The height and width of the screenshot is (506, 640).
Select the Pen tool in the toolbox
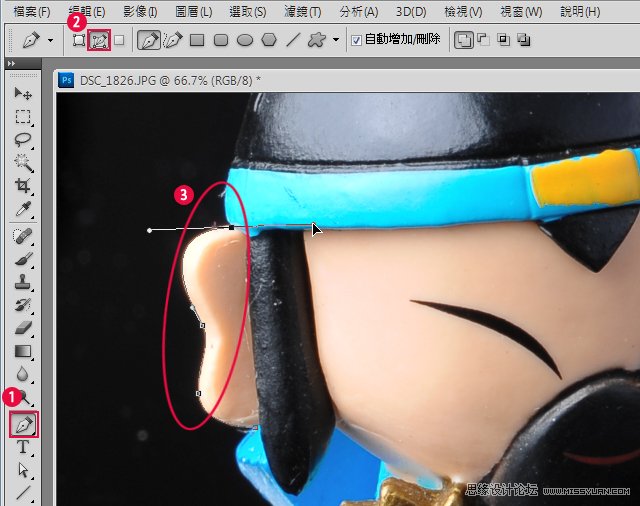point(23,424)
